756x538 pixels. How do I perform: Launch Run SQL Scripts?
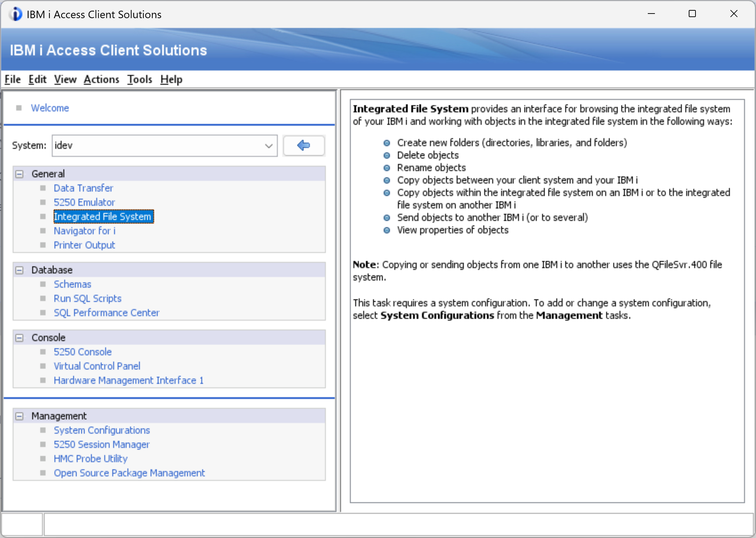click(x=88, y=298)
